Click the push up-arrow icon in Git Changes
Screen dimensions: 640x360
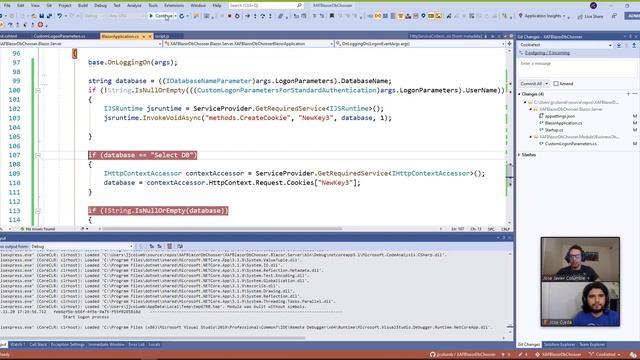point(634,45)
